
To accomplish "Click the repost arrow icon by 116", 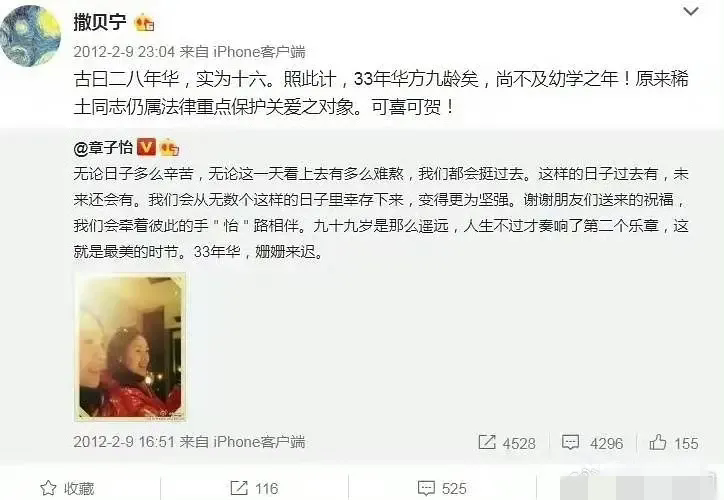I will [x=239, y=488].
